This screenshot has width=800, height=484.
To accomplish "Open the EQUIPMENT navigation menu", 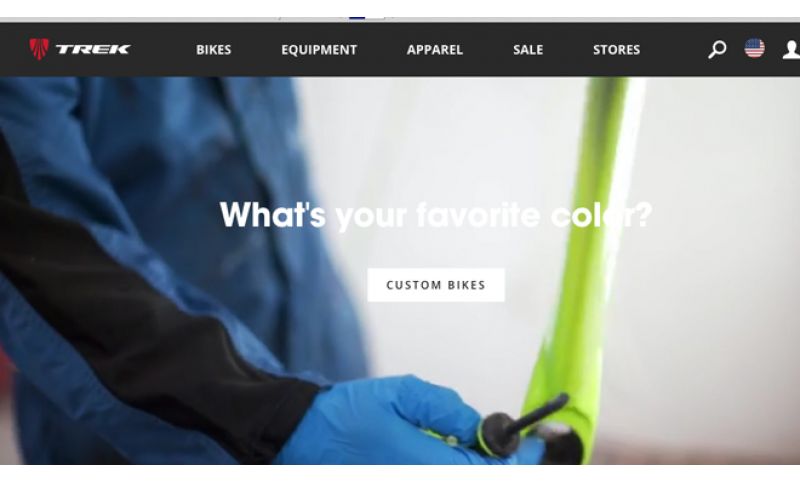I will 319,49.
